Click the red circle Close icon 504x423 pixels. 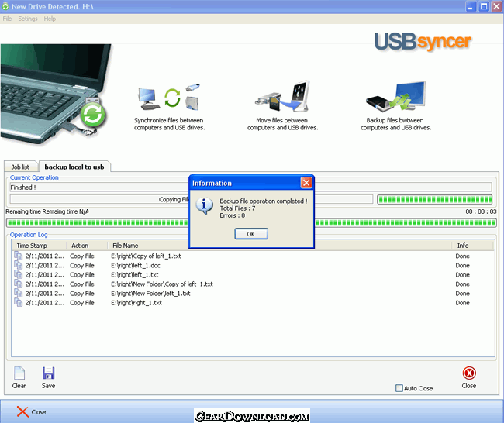469,373
